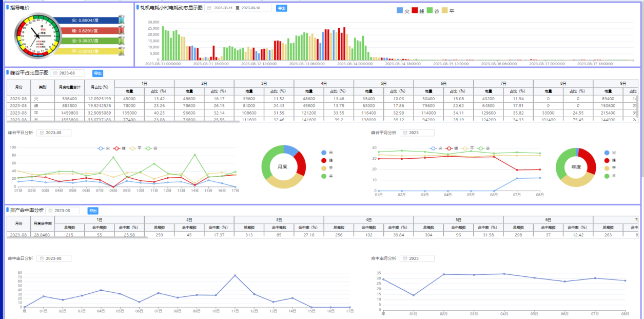Click green 谷 dot in 年度 donut legend

(x=607, y=176)
